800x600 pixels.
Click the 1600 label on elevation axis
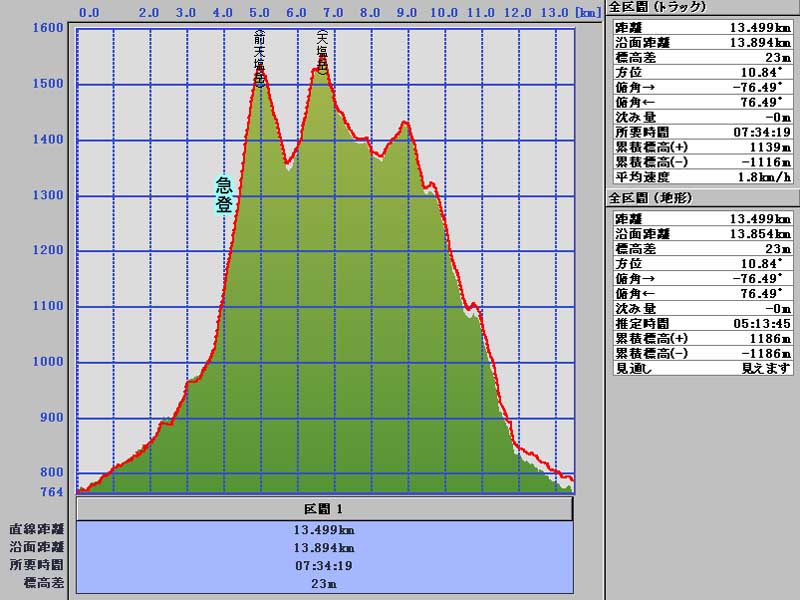click(47, 28)
